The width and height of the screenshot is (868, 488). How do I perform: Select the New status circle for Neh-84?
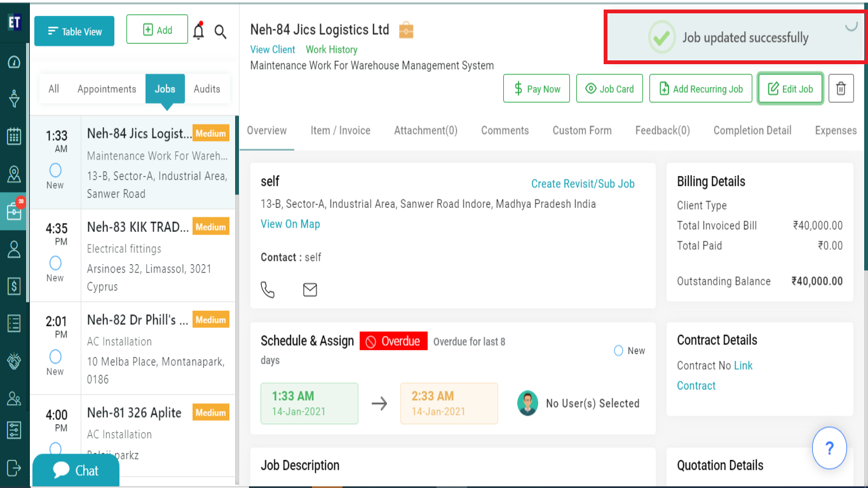click(55, 170)
